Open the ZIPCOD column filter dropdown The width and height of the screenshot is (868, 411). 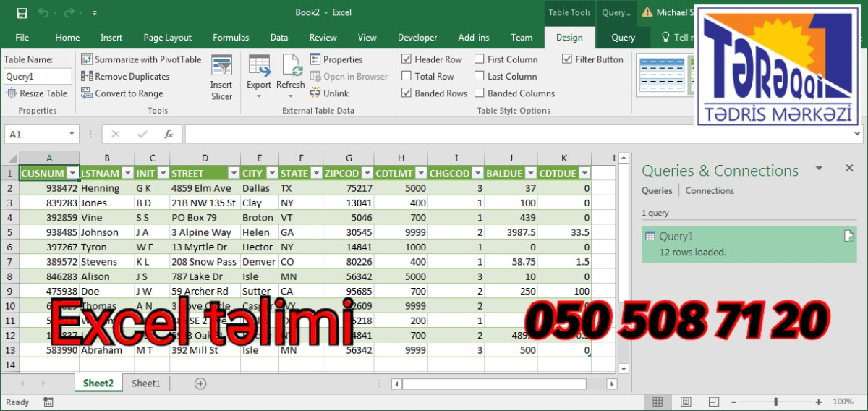(x=367, y=174)
